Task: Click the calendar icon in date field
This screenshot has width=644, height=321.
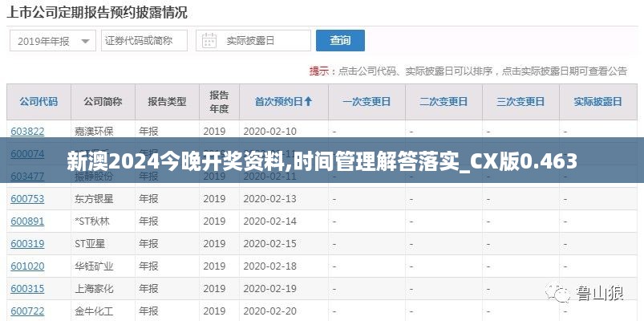Action: (208, 41)
